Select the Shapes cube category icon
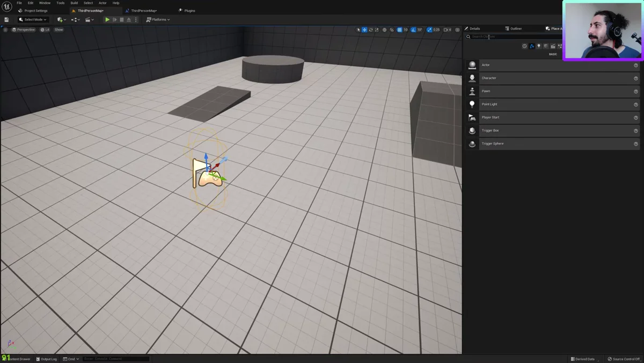This screenshot has height=363, width=644. point(546,46)
